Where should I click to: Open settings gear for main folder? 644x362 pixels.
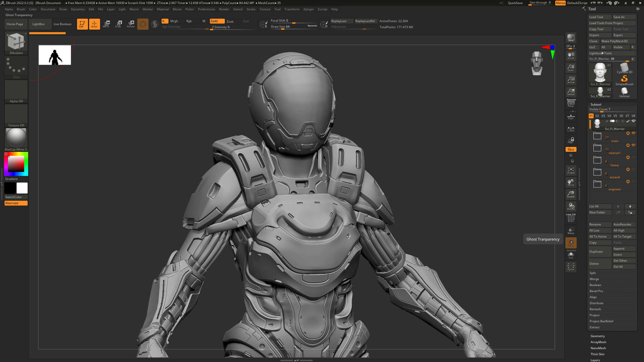click(x=628, y=133)
